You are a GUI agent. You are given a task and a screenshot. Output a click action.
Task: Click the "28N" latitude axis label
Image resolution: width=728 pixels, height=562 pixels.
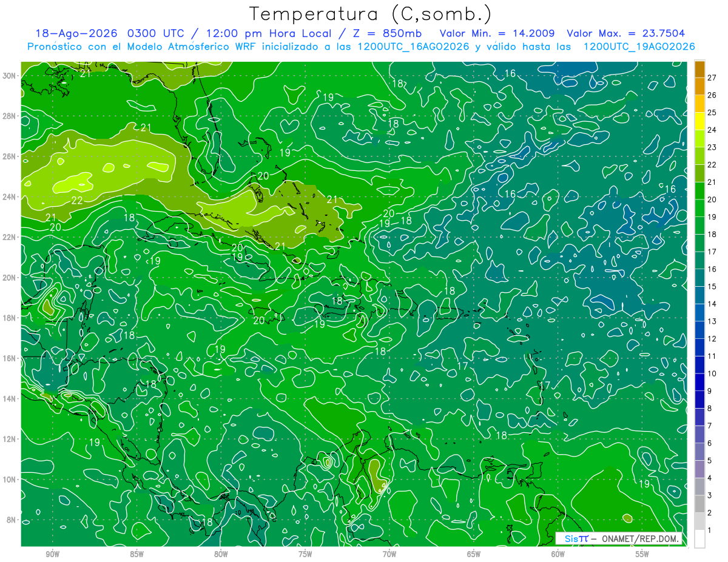[10, 116]
